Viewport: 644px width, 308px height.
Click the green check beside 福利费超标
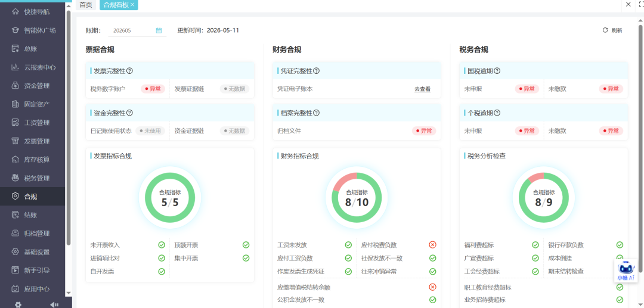click(x=535, y=245)
